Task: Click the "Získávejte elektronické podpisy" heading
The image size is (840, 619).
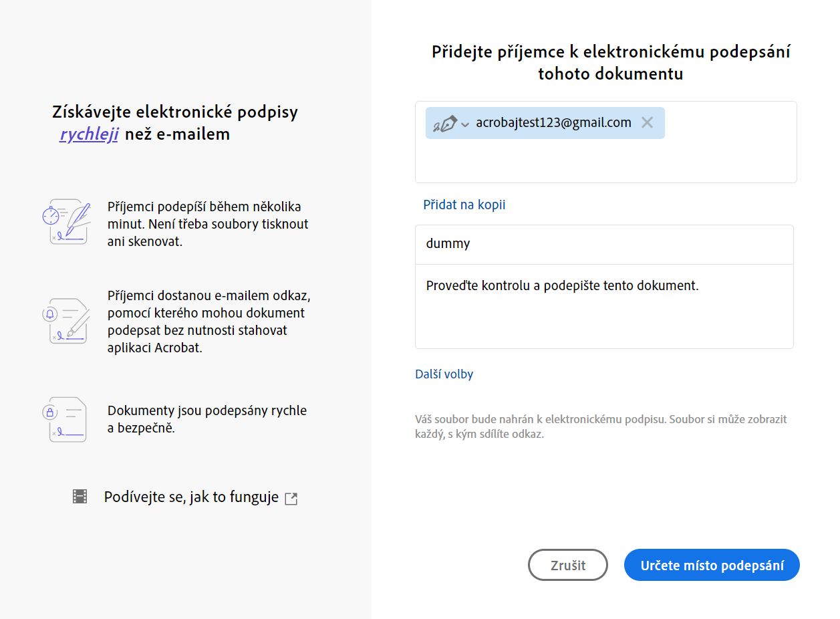Action: click(175, 112)
